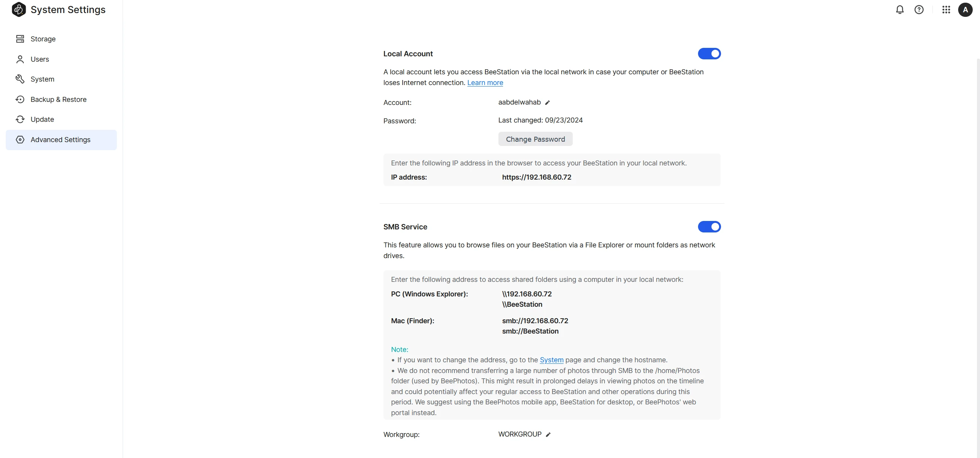The image size is (980, 458).
Task: Disable the Local Account toggle
Action: (709, 54)
